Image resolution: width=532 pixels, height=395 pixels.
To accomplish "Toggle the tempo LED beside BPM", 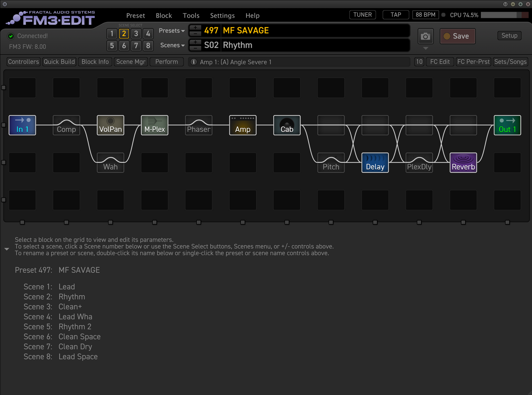I will [444, 15].
